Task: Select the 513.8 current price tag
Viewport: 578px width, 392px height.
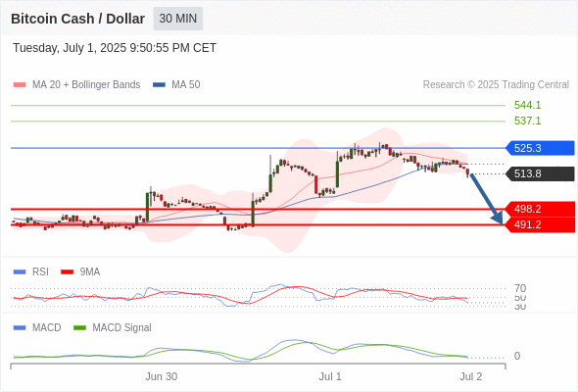Action: [x=540, y=173]
